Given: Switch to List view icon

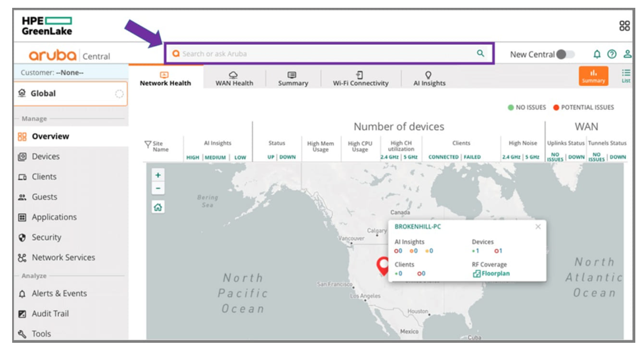Looking at the screenshot, I should click(626, 76).
